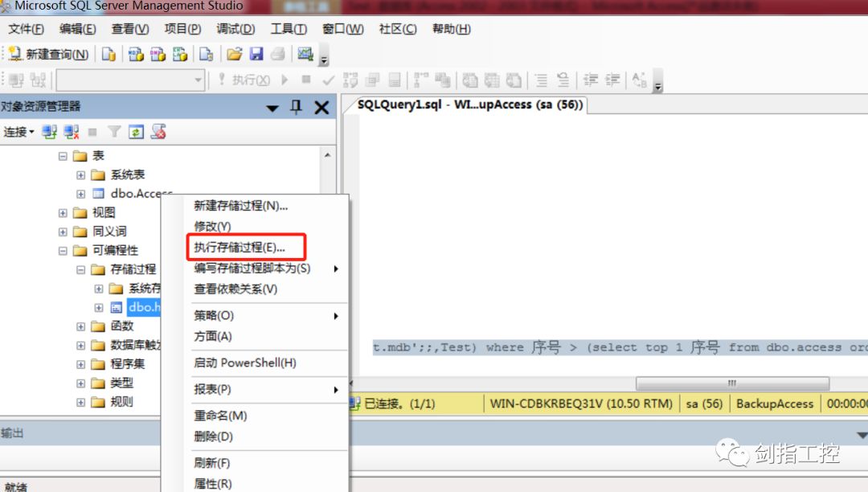This screenshot has height=492, width=868.
Task: Click the New Query (新建查询) button
Action: pos(49,54)
